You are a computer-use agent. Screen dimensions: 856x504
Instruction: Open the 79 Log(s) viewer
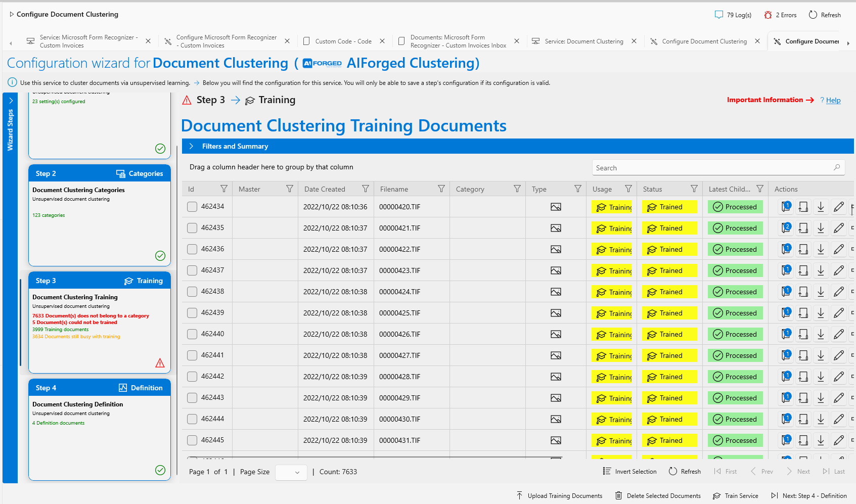click(733, 15)
